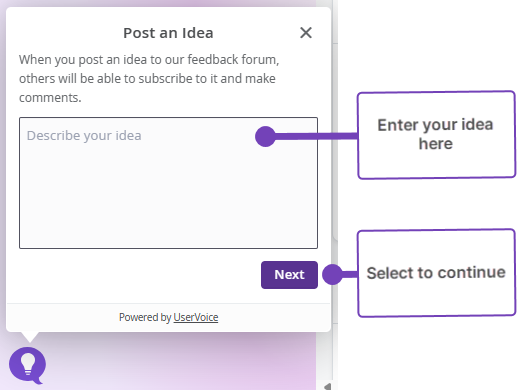Click the scroll-left arrow at the bottom edge
Image resolution: width=519 pixels, height=390 pixels.
pos(328,387)
